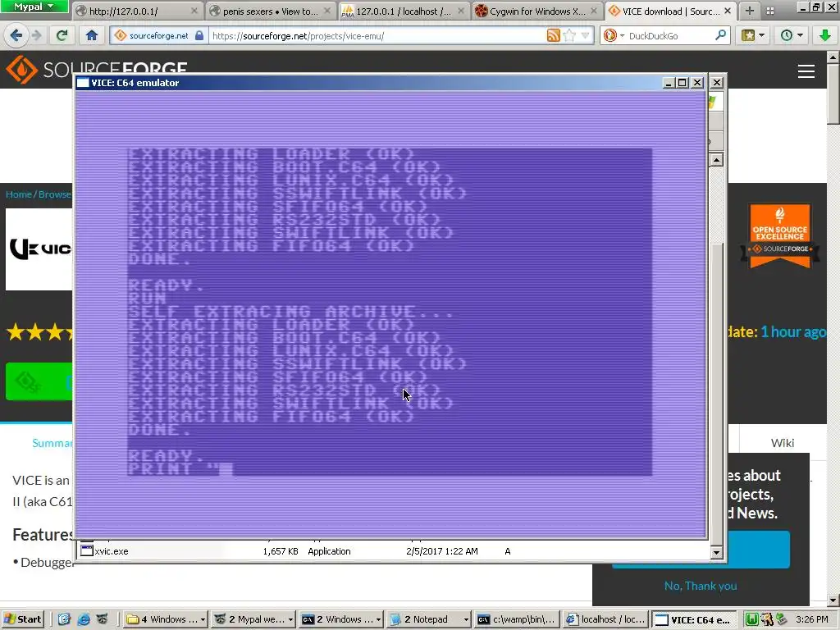Open the 4 Windows Explorer taskbar group
Viewport: 840px width, 630px height.
click(x=166, y=619)
